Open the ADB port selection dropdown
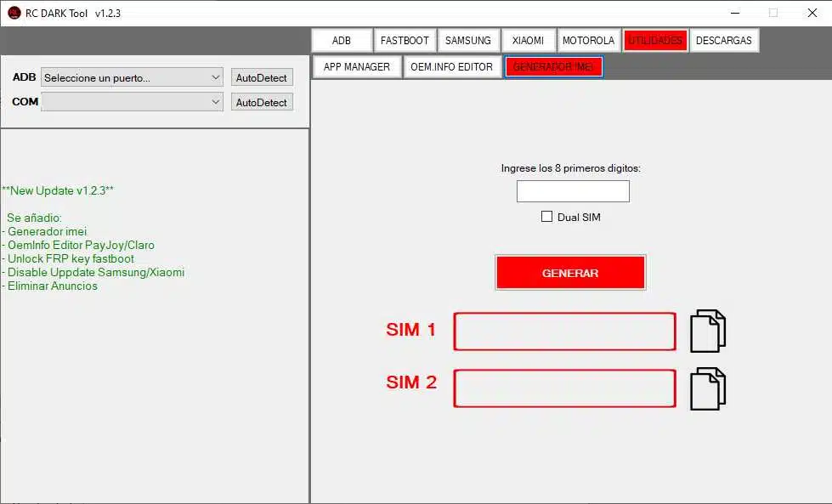The width and height of the screenshot is (832, 504). point(132,77)
